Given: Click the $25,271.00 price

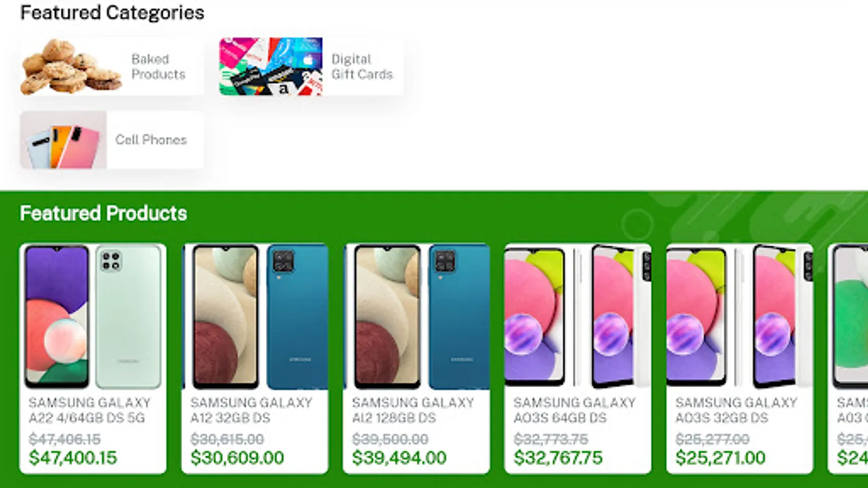Looking at the screenshot, I should (720, 458).
